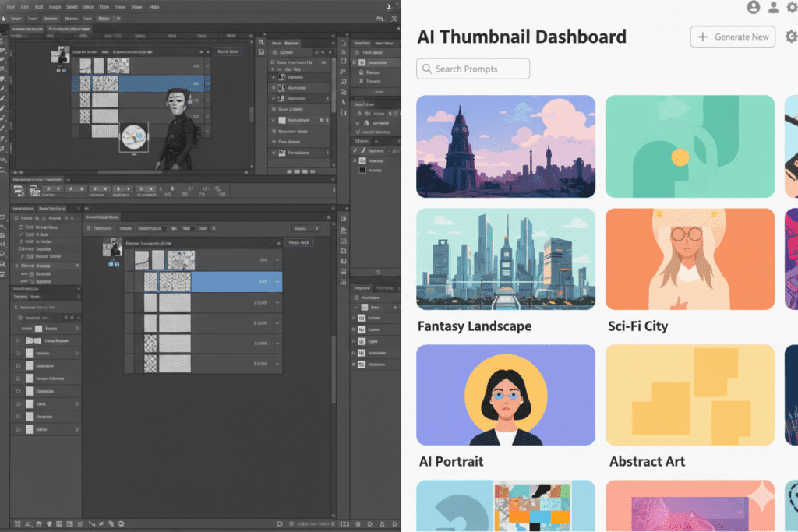
Task: Click the gear icon beside Generate New
Action: [x=790, y=37]
